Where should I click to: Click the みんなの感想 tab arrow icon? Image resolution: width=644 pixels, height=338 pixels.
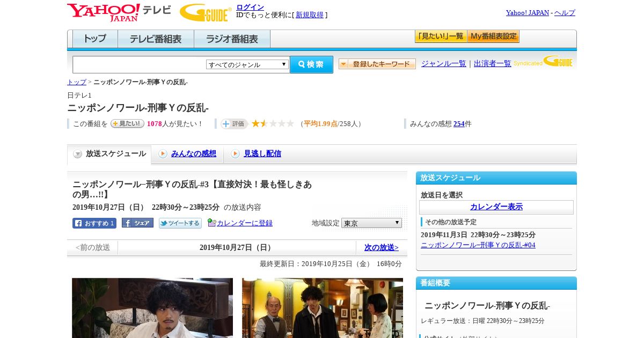point(163,154)
